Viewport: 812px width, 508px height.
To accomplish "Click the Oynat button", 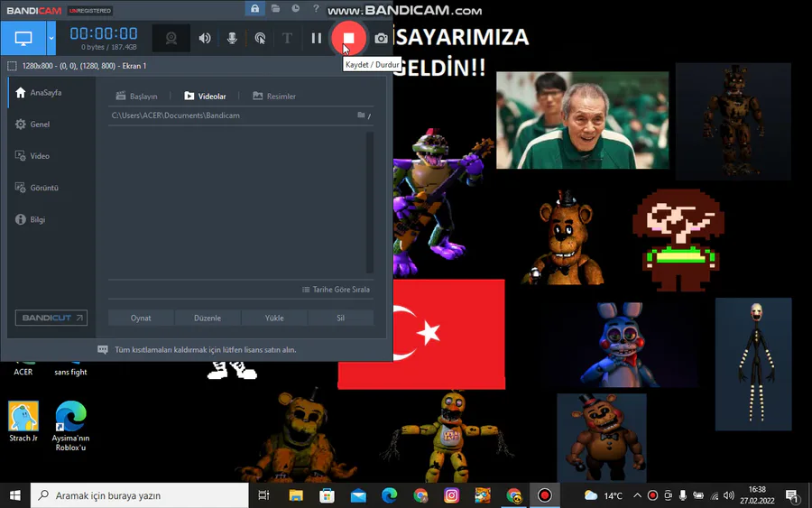I will [x=141, y=318].
